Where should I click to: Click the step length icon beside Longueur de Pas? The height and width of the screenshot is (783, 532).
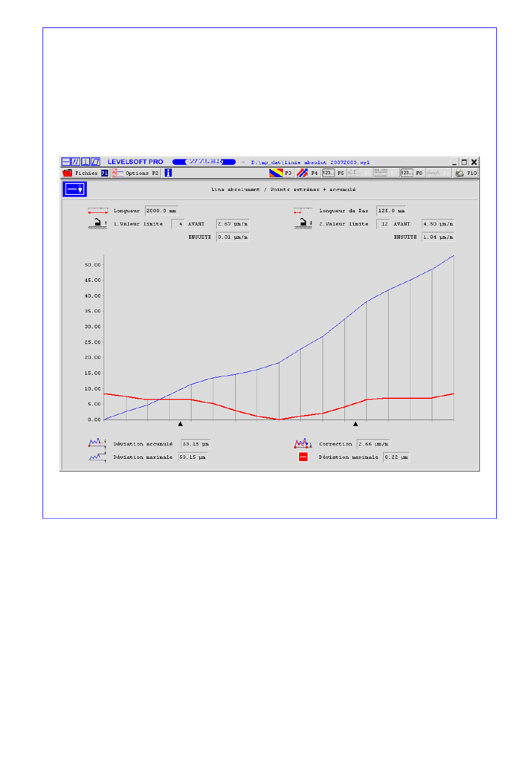click(303, 211)
